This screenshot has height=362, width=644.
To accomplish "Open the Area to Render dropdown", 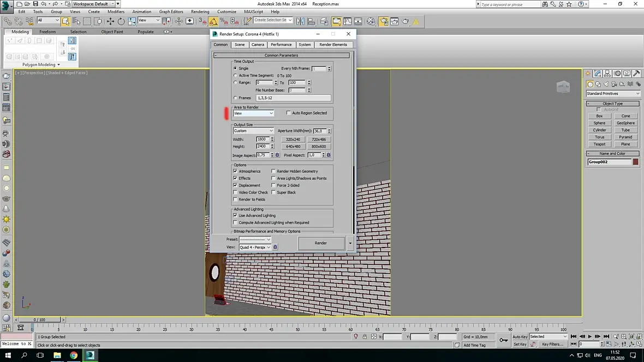I will point(254,113).
